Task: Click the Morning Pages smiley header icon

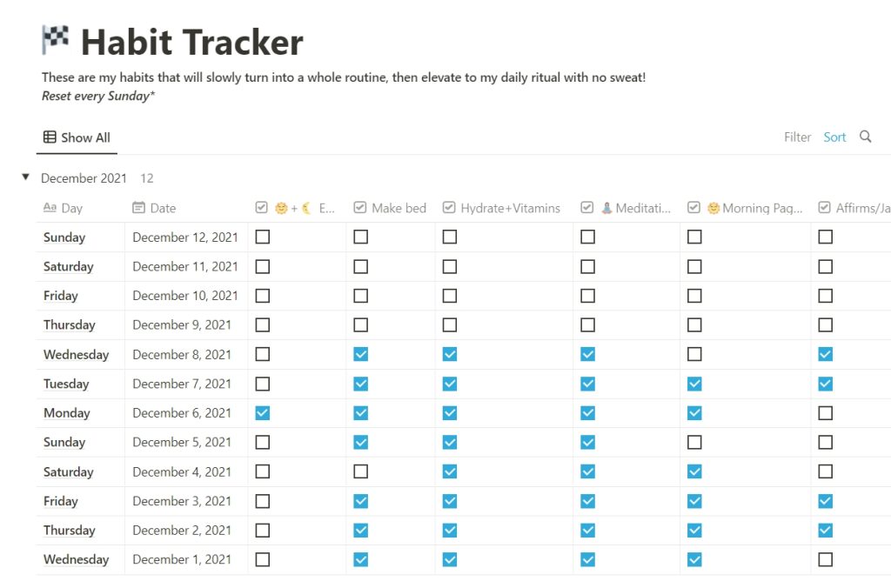Action: click(x=713, y=208)
